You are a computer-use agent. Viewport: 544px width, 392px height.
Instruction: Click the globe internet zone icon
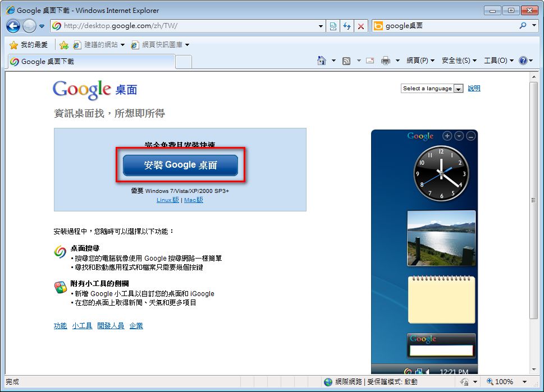(328, 382)
